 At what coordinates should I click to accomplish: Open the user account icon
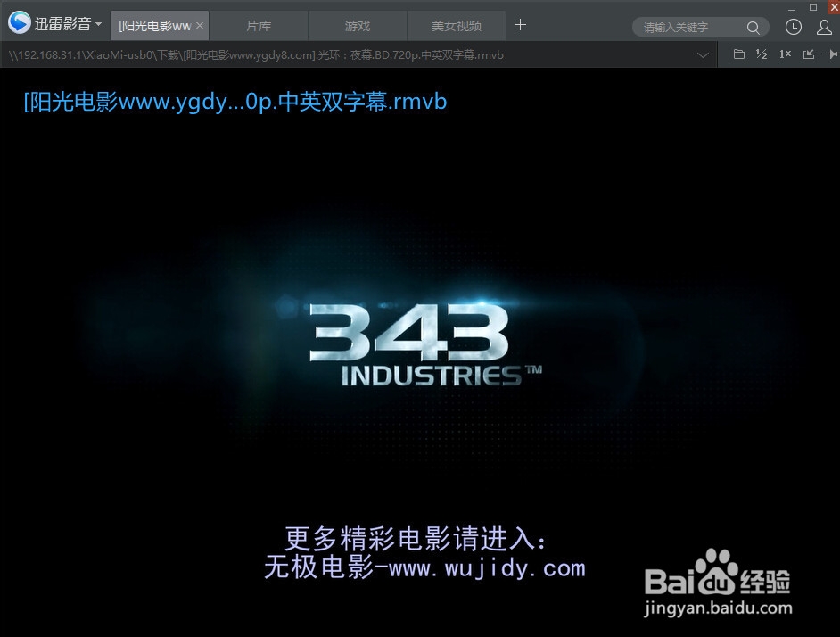[824, 27]
